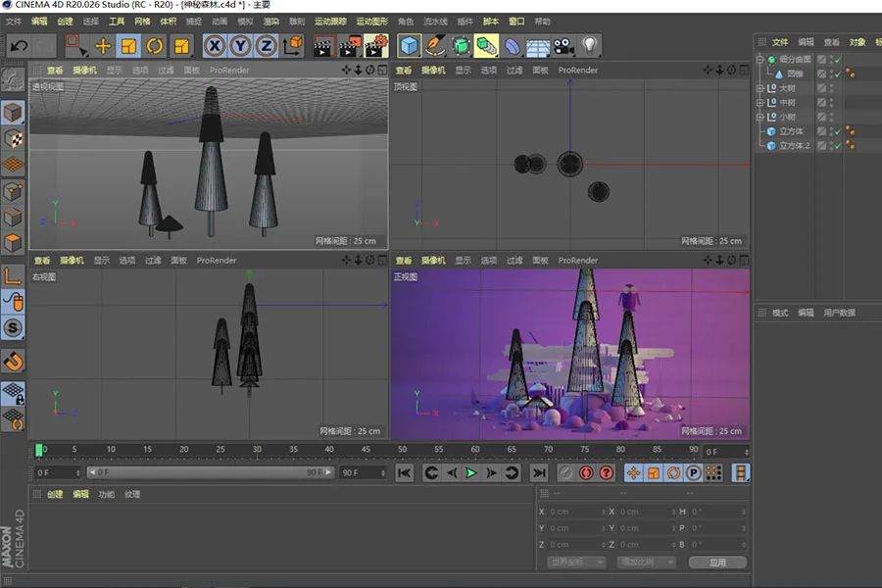This screenshot has height=588, width=882.
Task: Click the Edit Render Settings icon
Action: click(376, 45)
